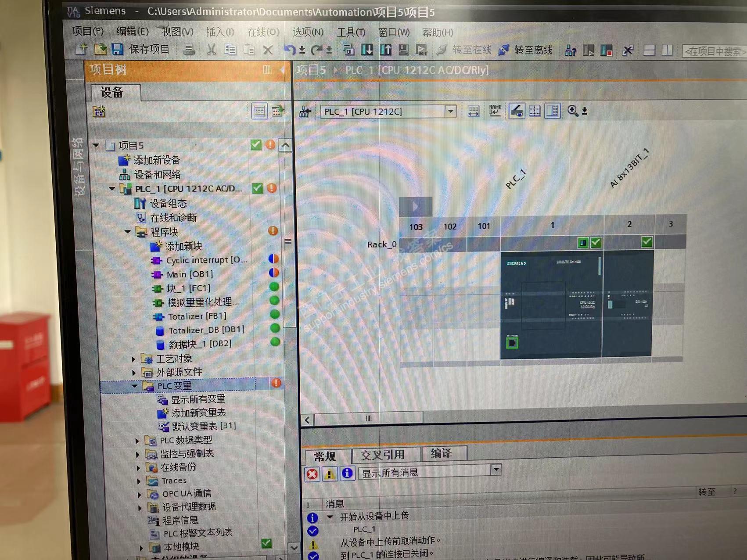Click the 在线和诊断 tree icon

(141, 218)
